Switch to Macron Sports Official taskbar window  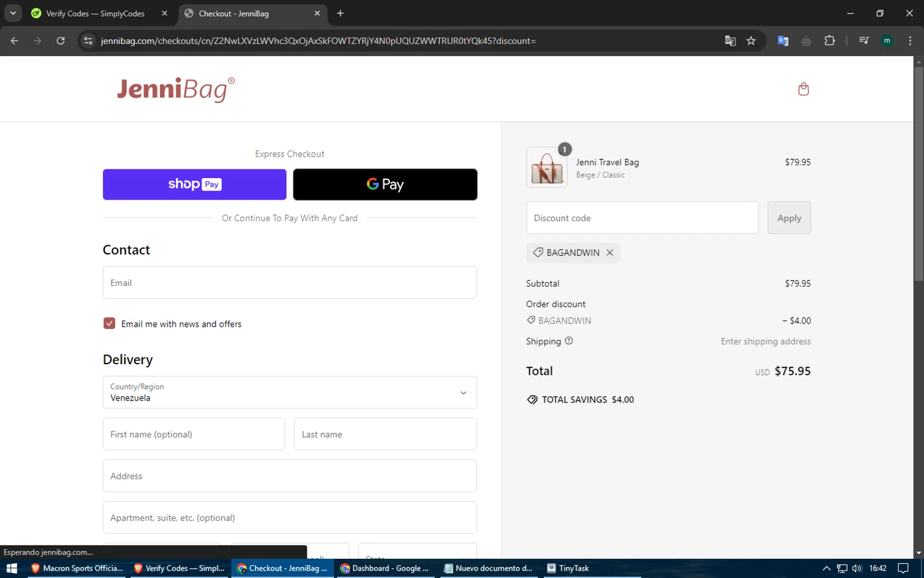pyautogui.click(x=77, y=568)
